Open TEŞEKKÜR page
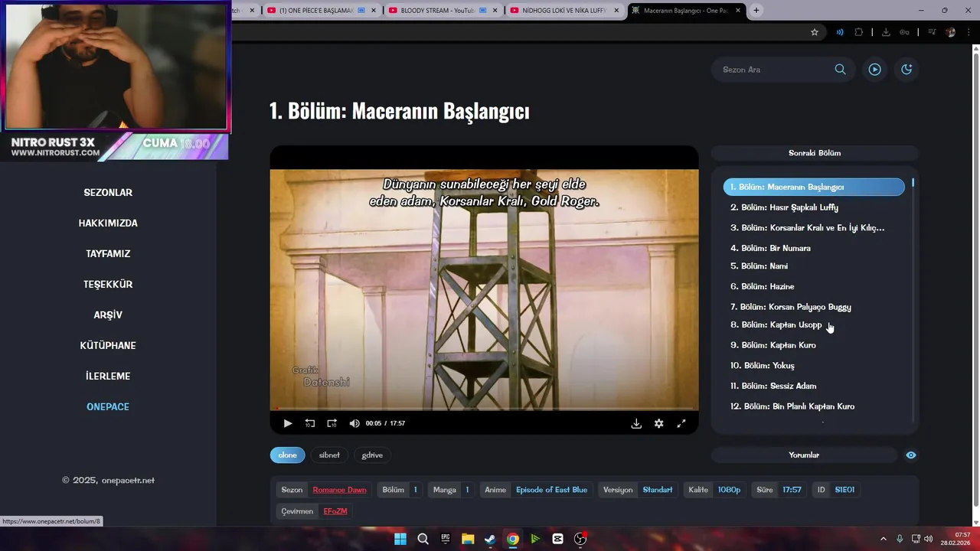Screen dimensions: 980x551 108,285
